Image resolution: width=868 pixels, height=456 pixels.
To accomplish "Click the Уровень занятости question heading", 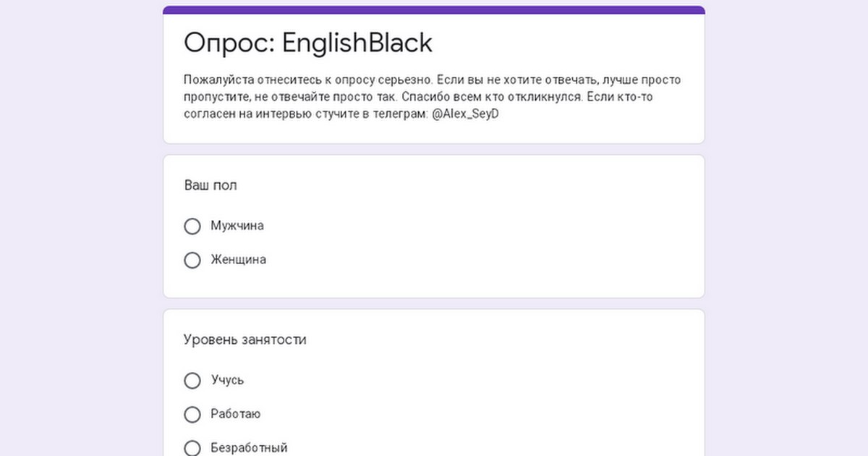I will pos(245,339).
